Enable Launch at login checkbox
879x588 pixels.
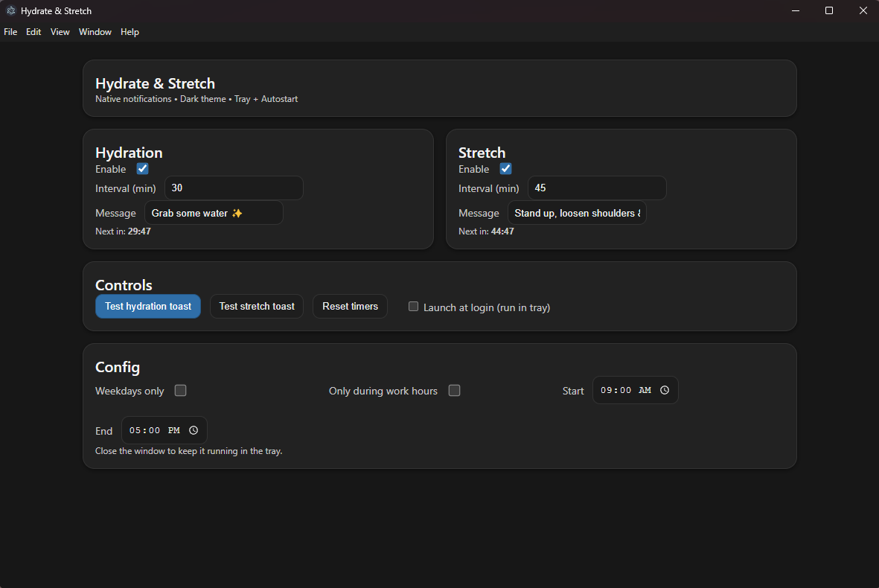point(413,307)
